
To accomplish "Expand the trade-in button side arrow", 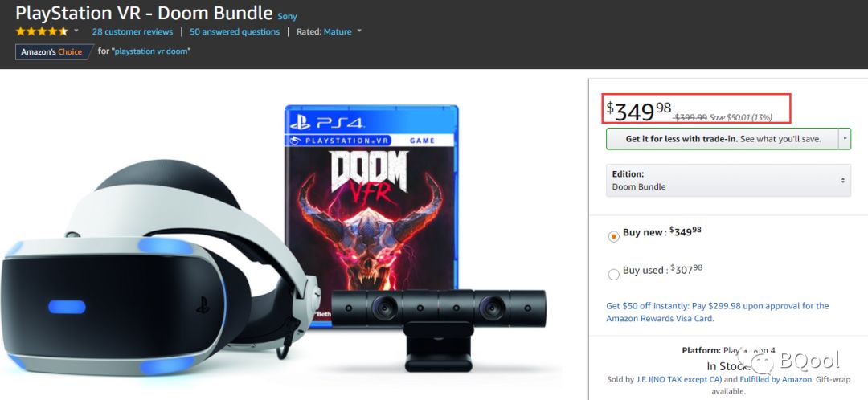I will [844, 138].
